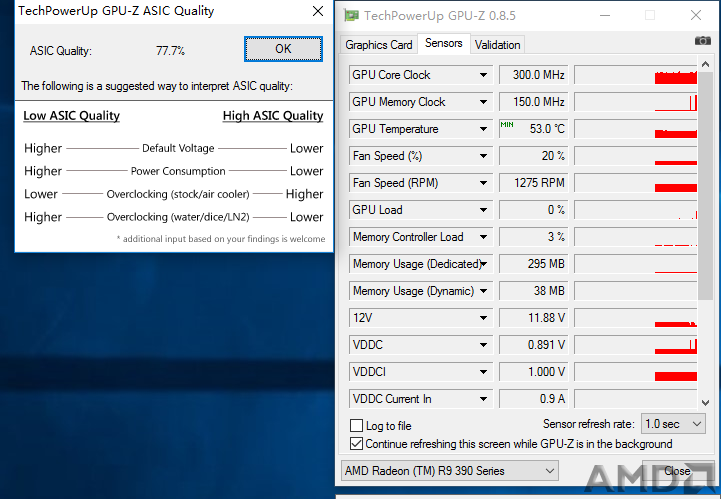Open the Sensor refresh rate dropdown
This screenshot has height=499, width=721.
(673, 424)
